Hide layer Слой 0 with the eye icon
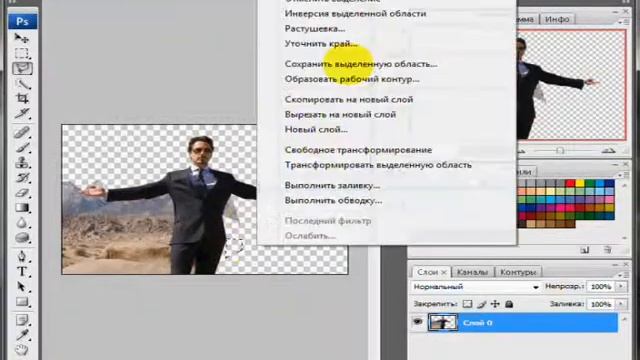Image resolution: width=640 pixels, height=360 pixels. (x=418, y=322)
